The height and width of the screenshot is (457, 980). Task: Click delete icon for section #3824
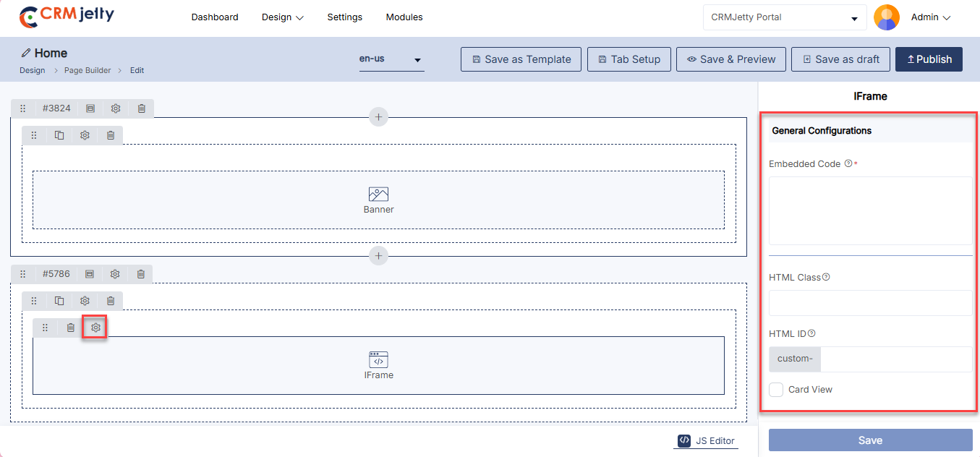[142, 108]
